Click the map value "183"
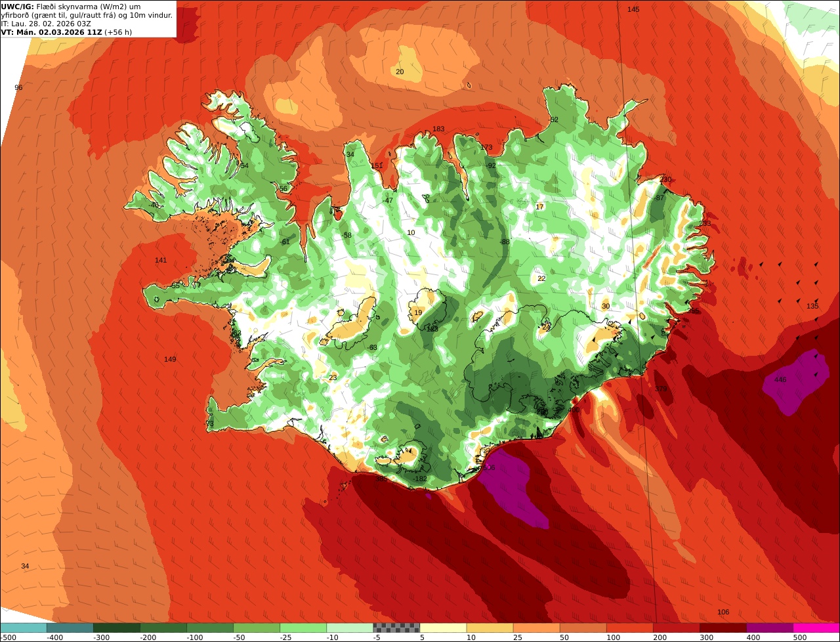Viewport: 840px width, 642px height. click(439, 129)
